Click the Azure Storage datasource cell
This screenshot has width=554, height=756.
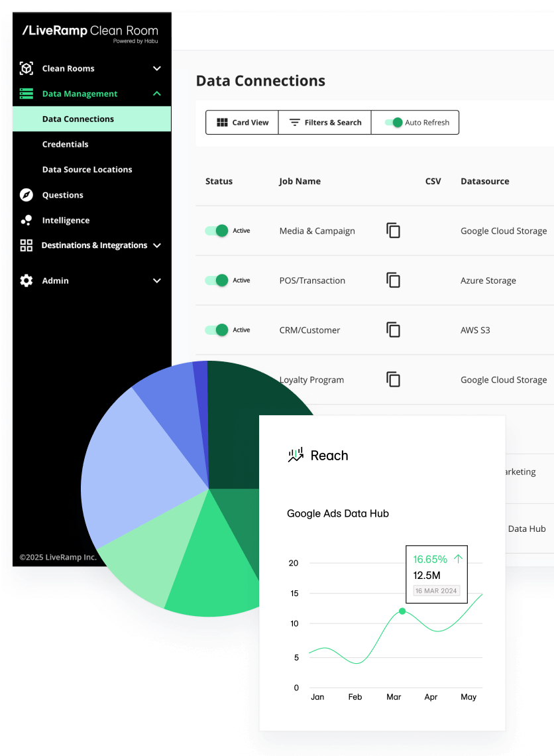coord(488,281)
